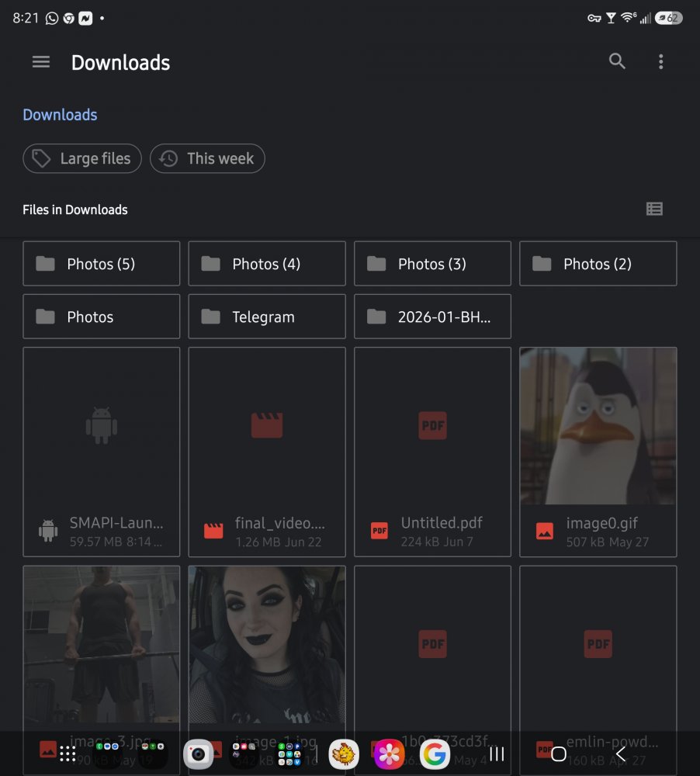Toggle the Large files filter chip
The image size is (700, 776).
[x=82, y=158]
